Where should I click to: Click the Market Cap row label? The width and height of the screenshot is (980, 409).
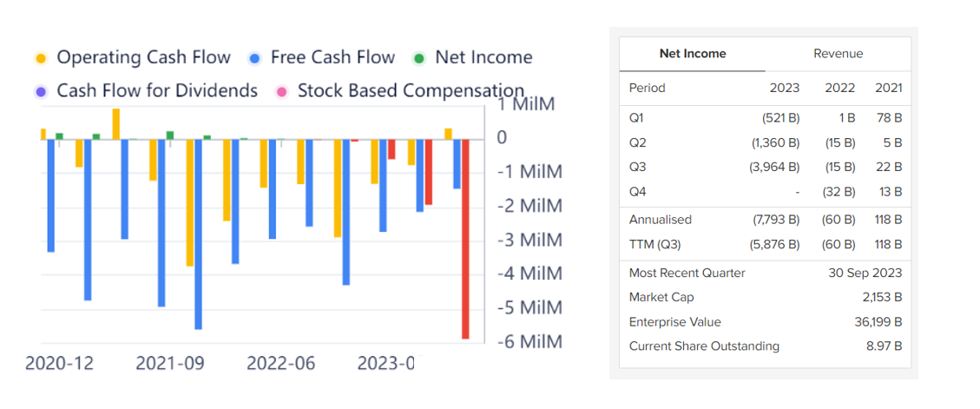coord(660,298)
